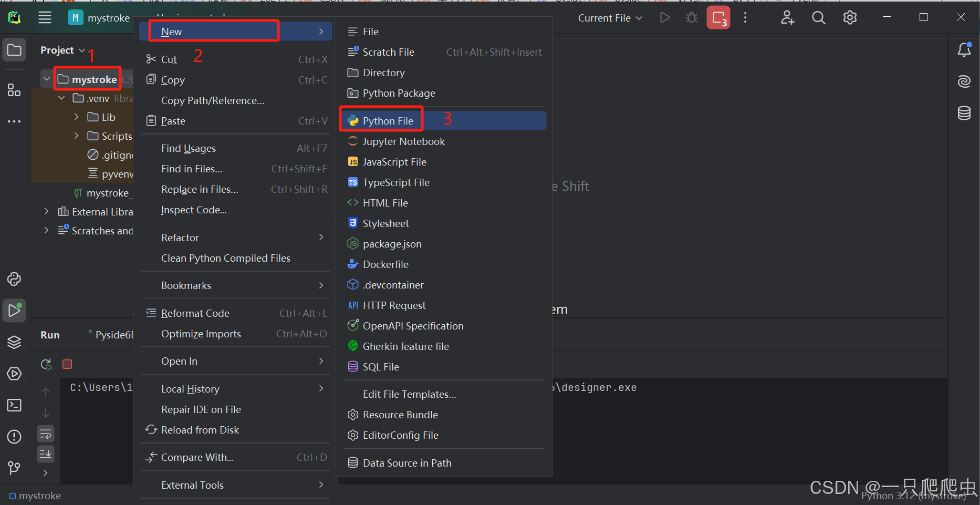Open Search Everywhere magnifier

[x=818, y=17]
